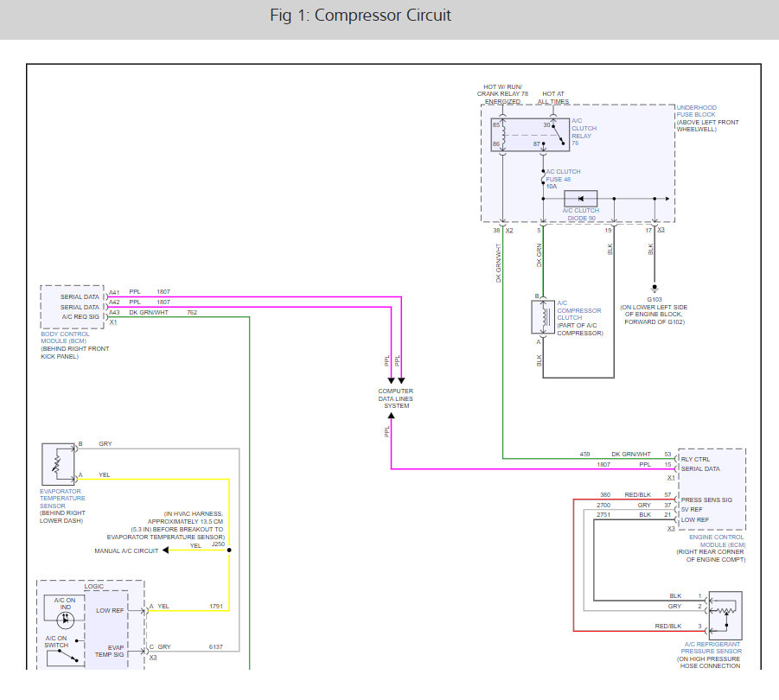Click the A/C Clutch Diode 90 symbol
The width and height of the screenshot is (779, 700).
coord(581,199)
